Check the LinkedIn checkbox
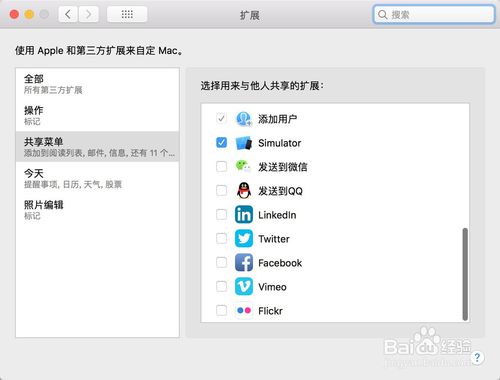 [x=221, y=214]
